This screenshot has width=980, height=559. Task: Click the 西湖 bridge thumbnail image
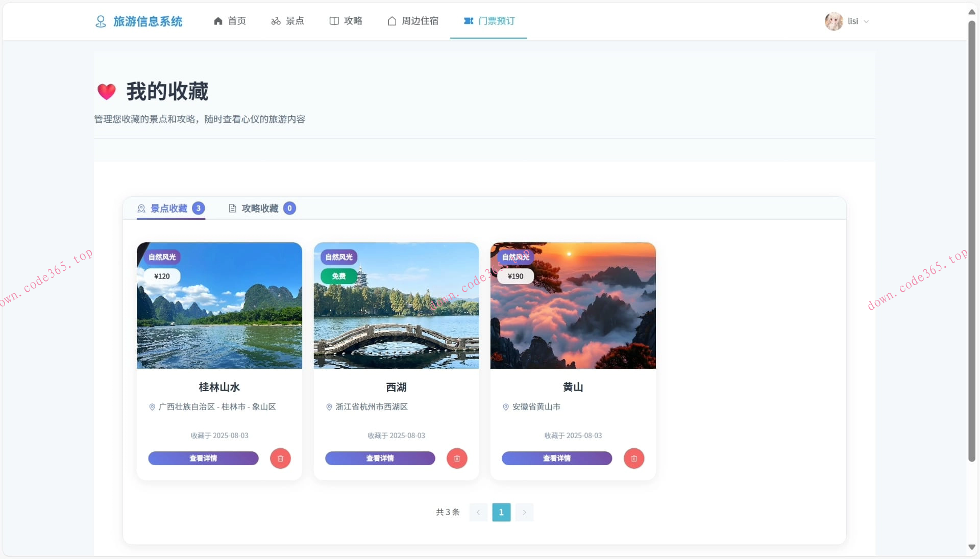click(396, 306)
